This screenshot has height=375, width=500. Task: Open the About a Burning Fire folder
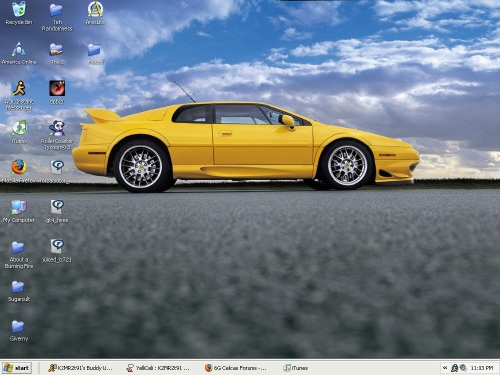[x=19, y=255]
